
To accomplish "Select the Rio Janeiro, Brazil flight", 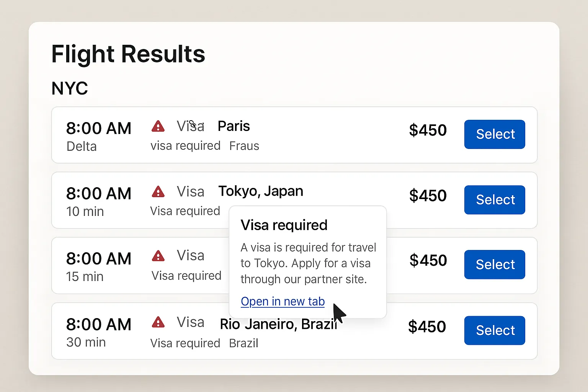I will coord(494,330).
